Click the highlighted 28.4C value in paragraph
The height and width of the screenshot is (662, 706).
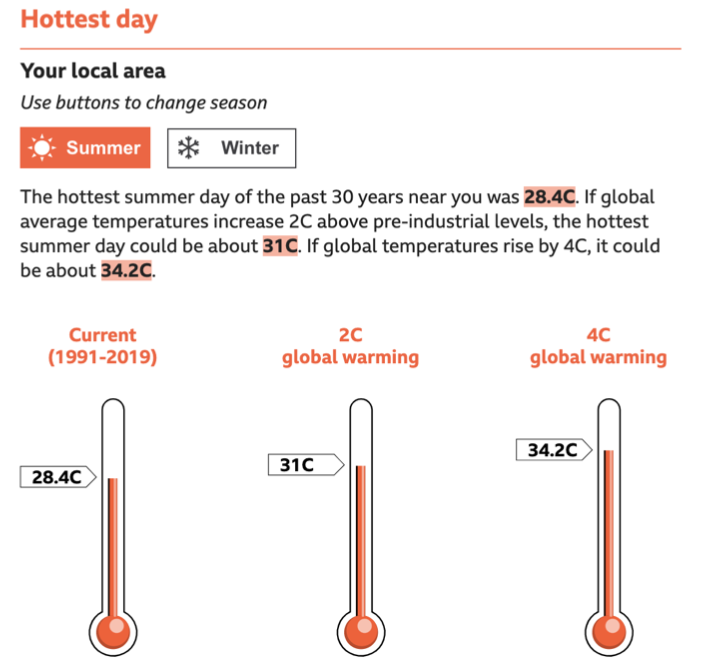[x=549, y=197]
